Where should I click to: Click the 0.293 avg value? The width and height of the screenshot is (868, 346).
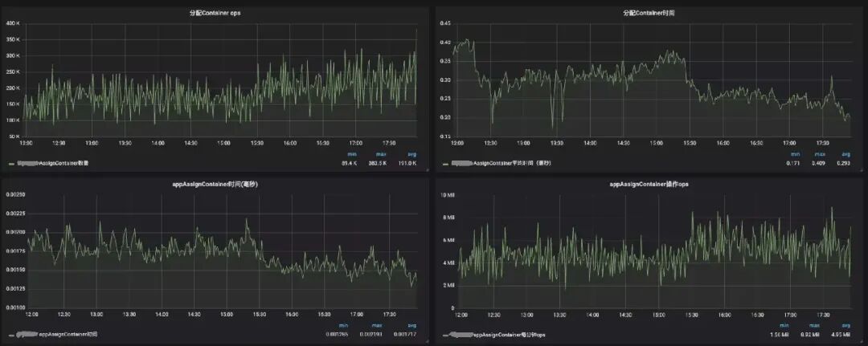[845, 163]
